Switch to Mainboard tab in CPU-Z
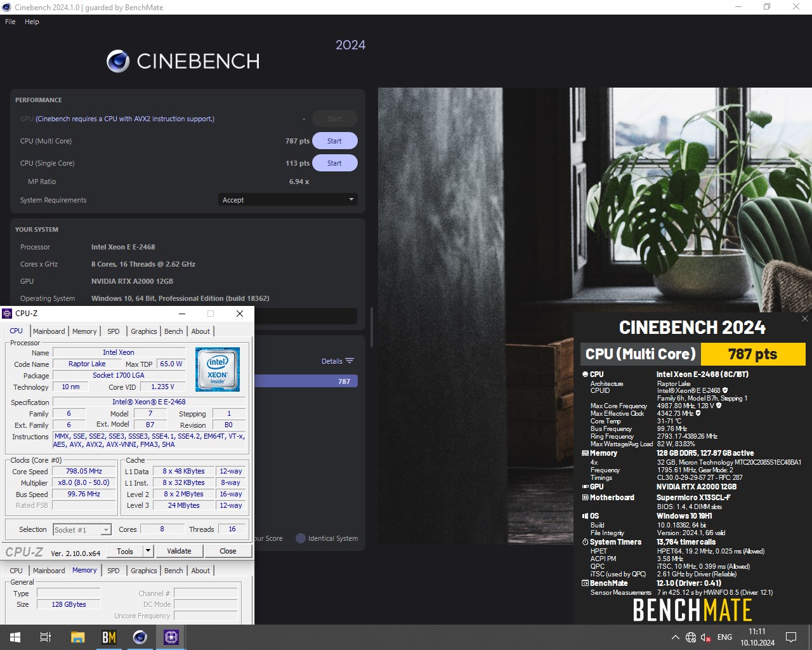This screenshot has height=650, width=812. click(x=49, y=331)
